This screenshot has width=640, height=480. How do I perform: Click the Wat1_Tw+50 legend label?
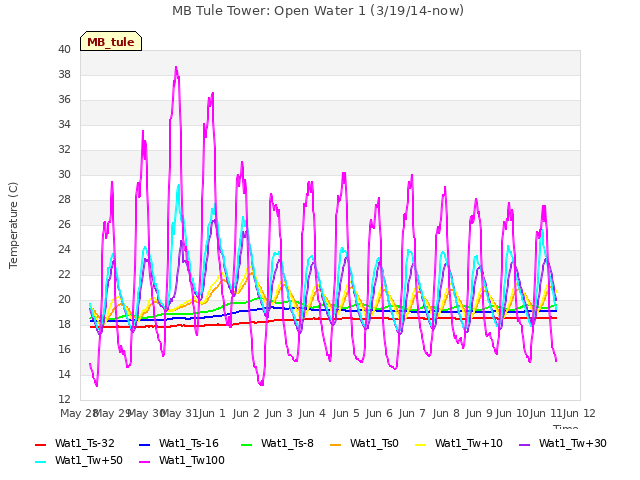[x=89, y=461]
